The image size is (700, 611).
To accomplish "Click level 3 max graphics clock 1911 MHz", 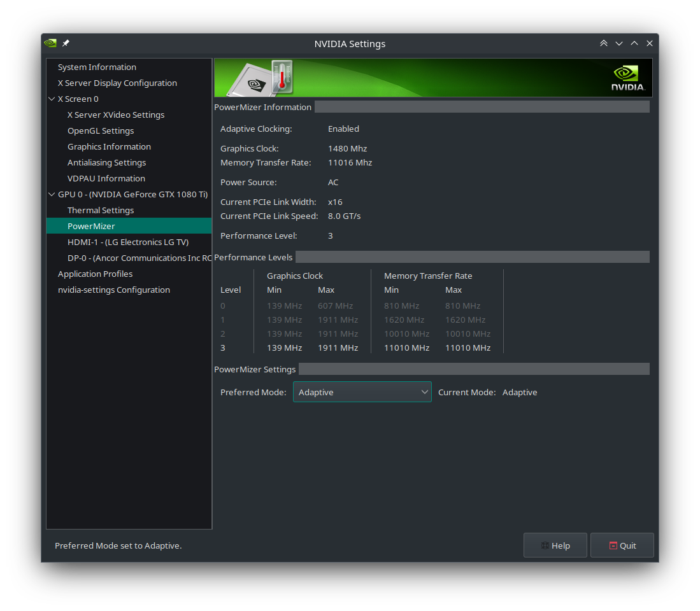I will pyautogui.click(x=338, y=348).
